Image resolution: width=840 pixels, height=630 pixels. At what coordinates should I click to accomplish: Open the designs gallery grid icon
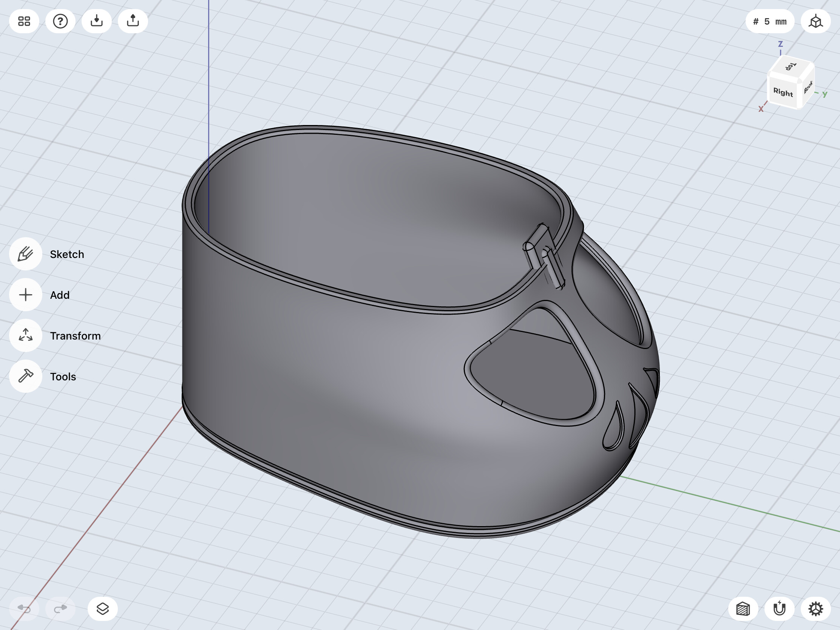click(24, 21)
